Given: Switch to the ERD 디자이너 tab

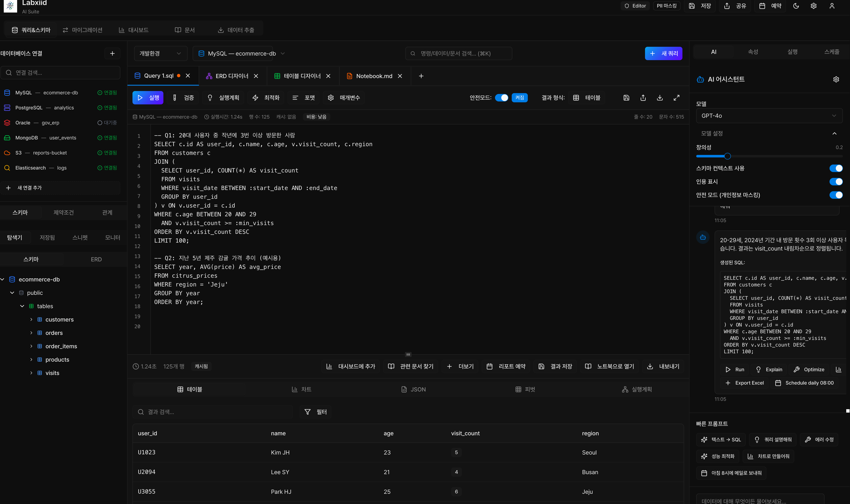Looking at the screenshot, I should coord(232,76).
